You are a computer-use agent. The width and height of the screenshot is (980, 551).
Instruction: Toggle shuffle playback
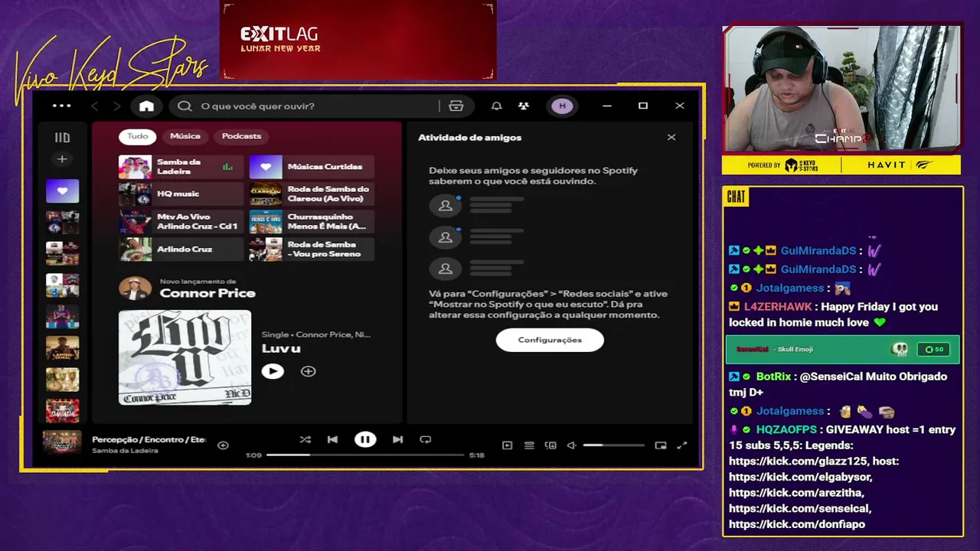coord(305,439)
